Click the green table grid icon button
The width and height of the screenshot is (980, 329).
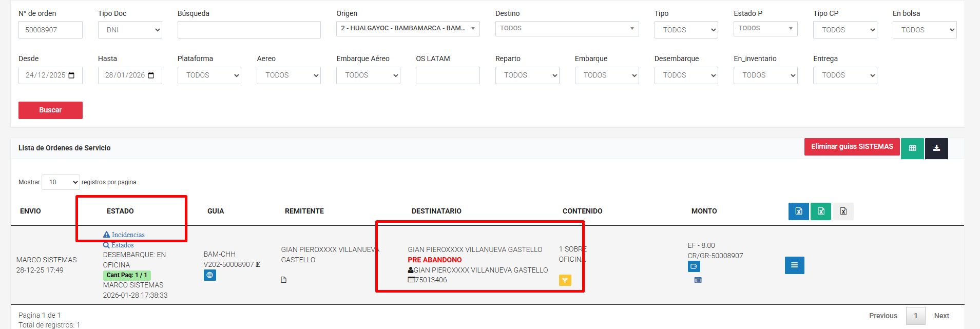912,148
